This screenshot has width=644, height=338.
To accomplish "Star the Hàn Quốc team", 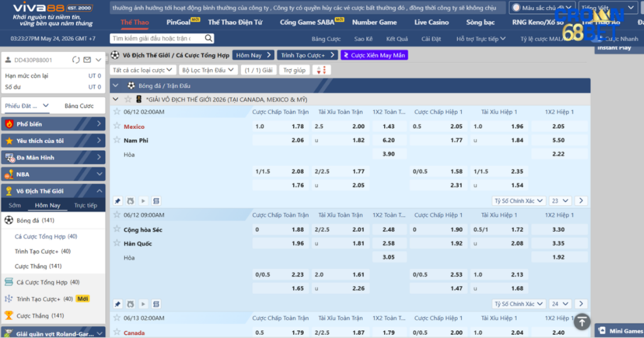I will tap(117, 243).
